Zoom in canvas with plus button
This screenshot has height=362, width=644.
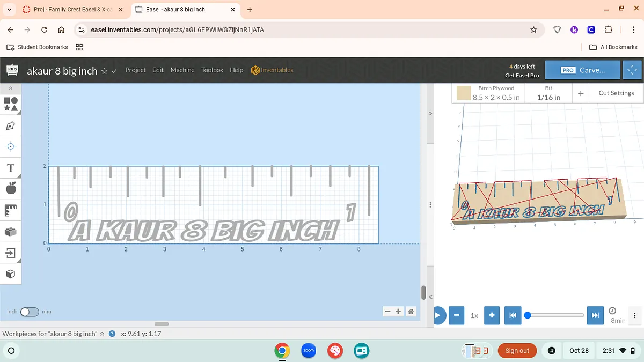tap(398, 311)
